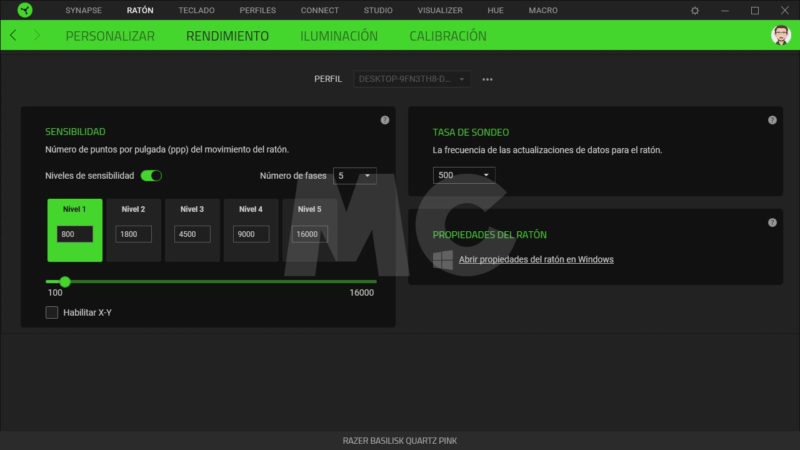Click the DPI sensitivity slider handle
800x450 pixels.
65,282
